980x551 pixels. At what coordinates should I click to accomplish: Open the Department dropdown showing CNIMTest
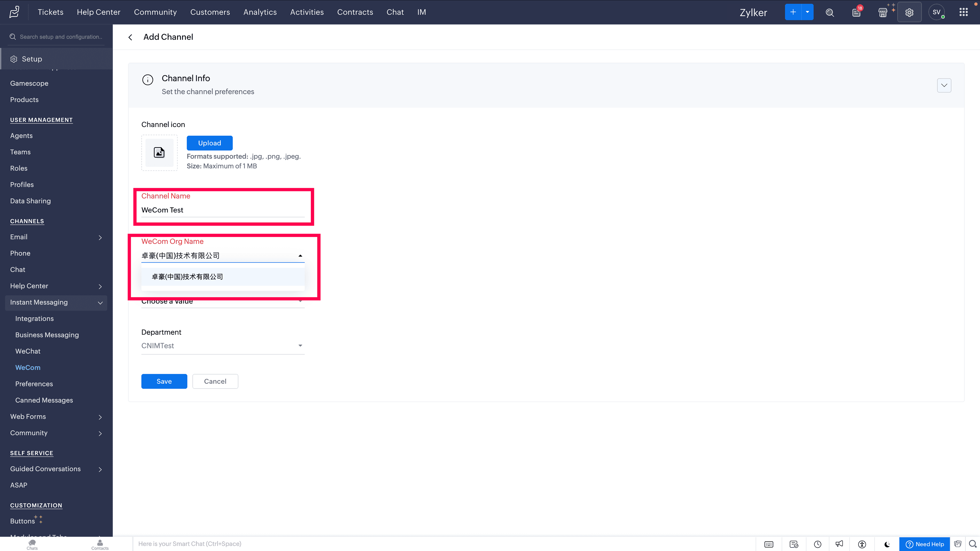(223, 346)
